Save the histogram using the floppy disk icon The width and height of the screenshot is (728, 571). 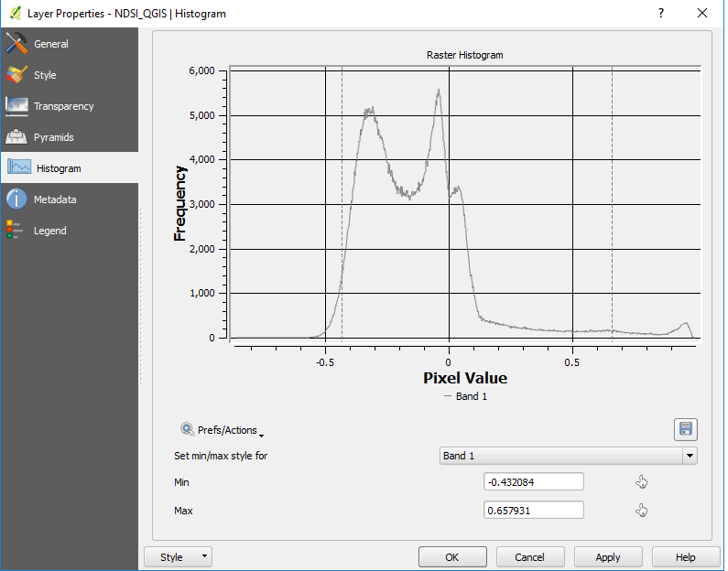pyautogui.click(x=685, y=429)
